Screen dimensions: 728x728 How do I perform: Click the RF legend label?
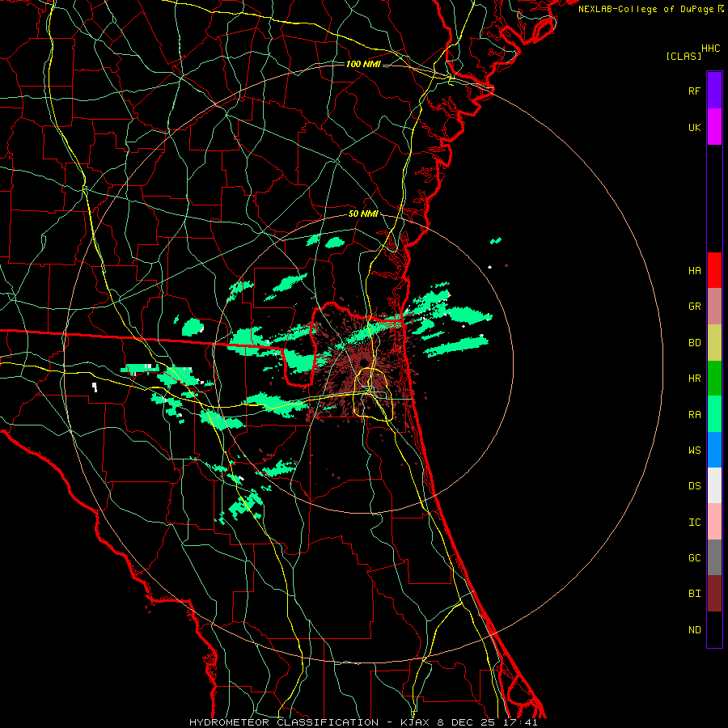695,91
